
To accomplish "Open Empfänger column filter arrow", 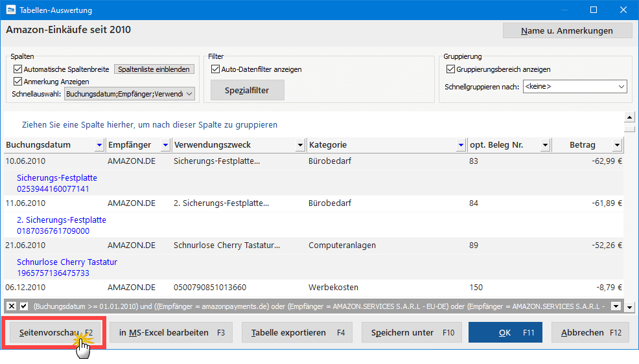I will [x=165, y=145].
